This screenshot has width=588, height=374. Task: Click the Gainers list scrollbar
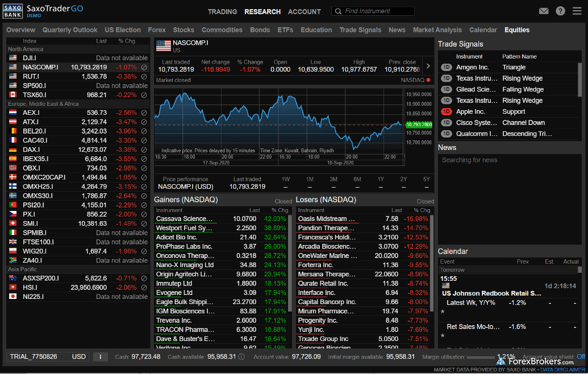[290, 263]
